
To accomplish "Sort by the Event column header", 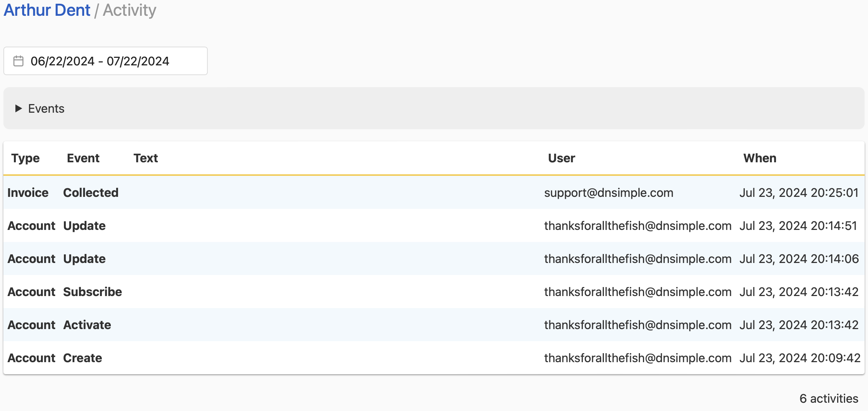I will pyautogui.click(x=83, y=158).
